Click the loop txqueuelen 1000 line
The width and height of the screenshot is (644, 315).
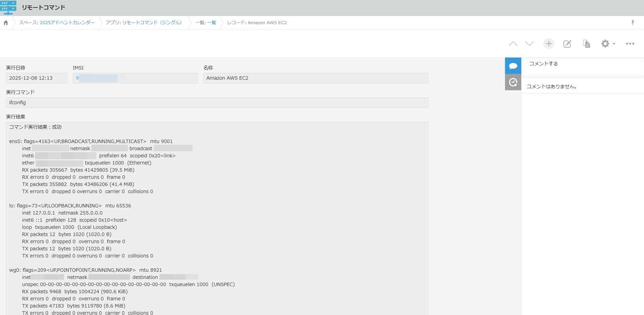(69, 227)
